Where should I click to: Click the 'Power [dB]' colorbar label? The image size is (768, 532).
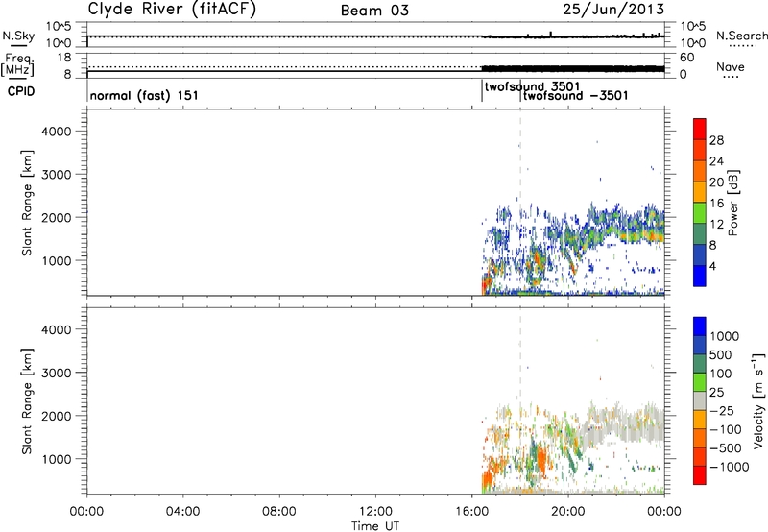(732, 203)
